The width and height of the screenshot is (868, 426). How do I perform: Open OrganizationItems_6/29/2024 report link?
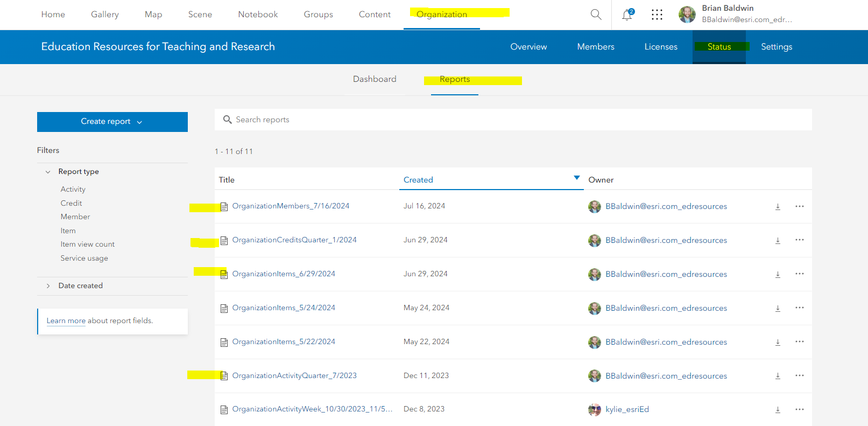tap(284, 274)
